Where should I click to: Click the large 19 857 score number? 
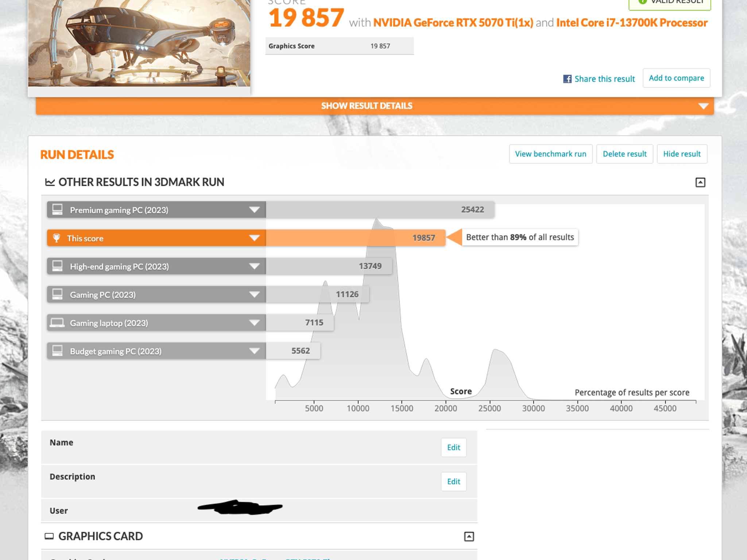(x=306, y=18)
